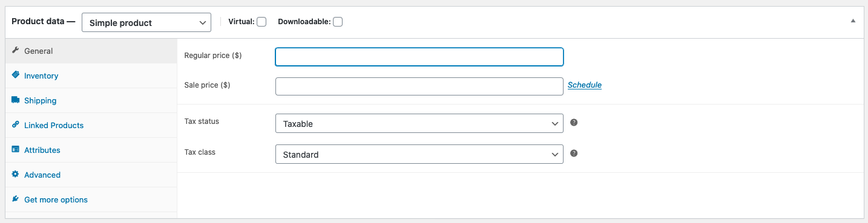Click the Get more options plug icon
Image resolution: width=868 pixels, height=223 pixels.
(x=16, y=199)
